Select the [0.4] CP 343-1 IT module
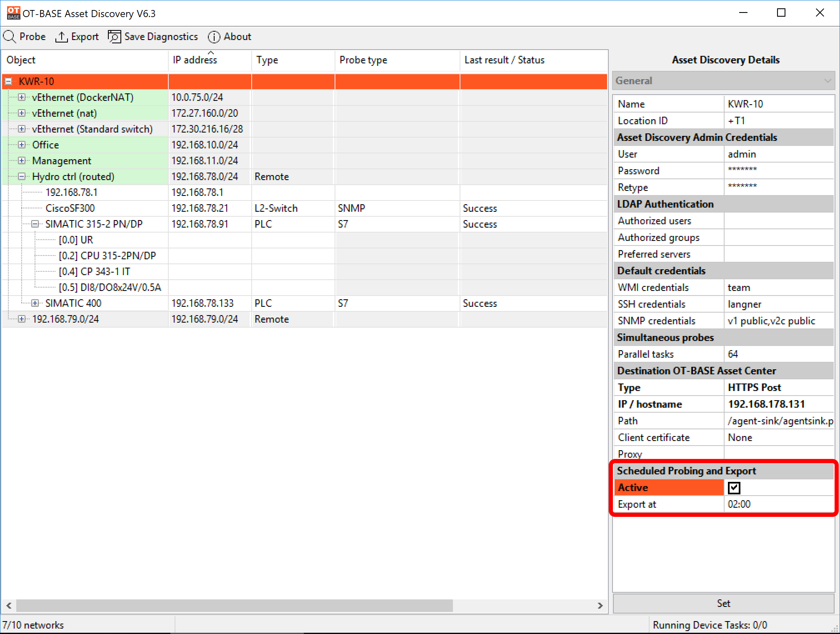The width and height of the screenshot is (840, 634). 94,271
